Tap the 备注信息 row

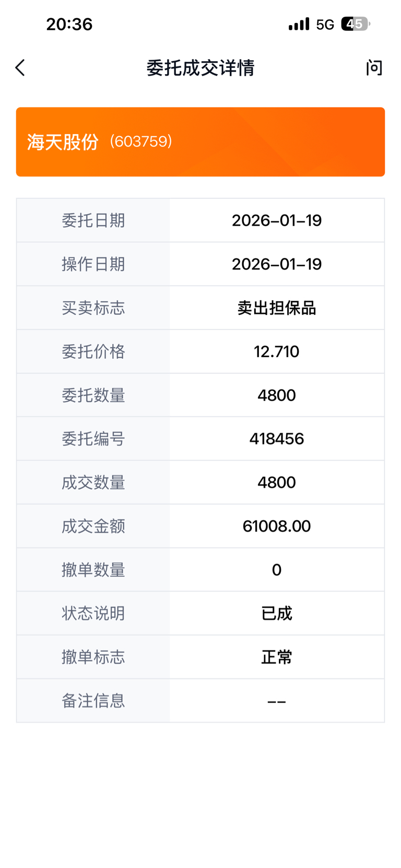click(x=200, y=701)
